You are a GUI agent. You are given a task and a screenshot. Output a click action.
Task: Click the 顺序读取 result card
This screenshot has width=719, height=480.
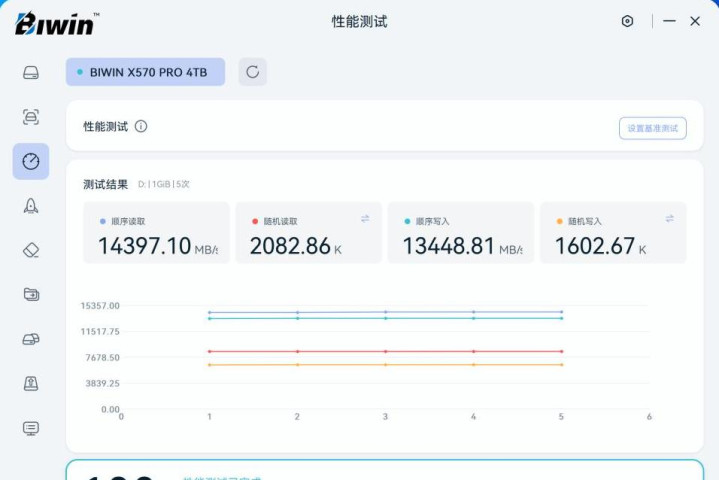155,234
